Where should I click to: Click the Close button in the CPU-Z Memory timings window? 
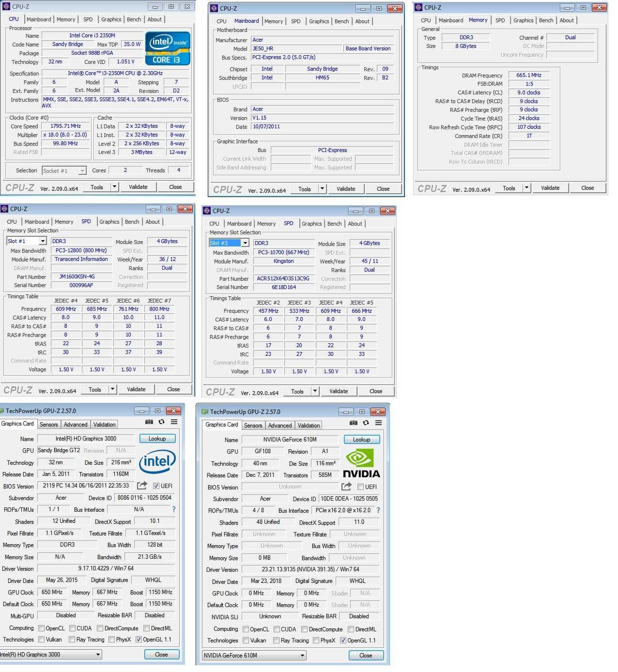click(x=587, y=188)
